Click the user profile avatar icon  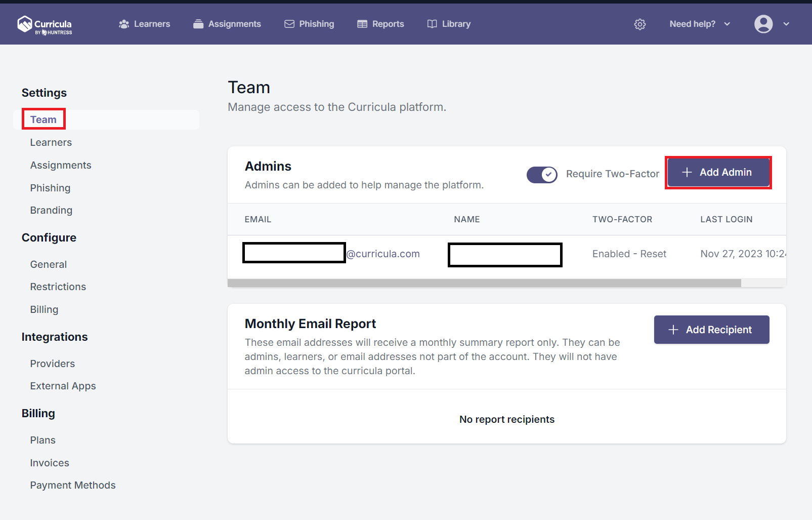point(763,24)
